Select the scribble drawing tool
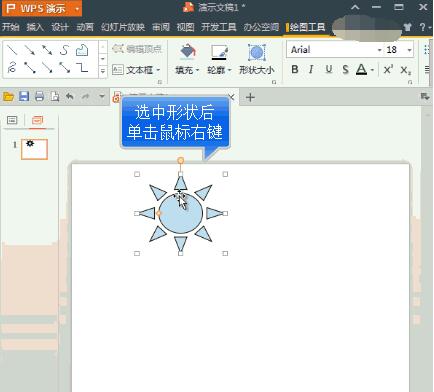The image size is (434, 392). tap(12, 68)
